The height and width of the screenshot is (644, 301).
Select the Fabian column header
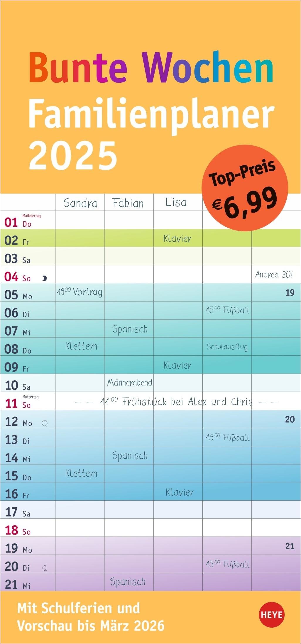coord(128,203)
